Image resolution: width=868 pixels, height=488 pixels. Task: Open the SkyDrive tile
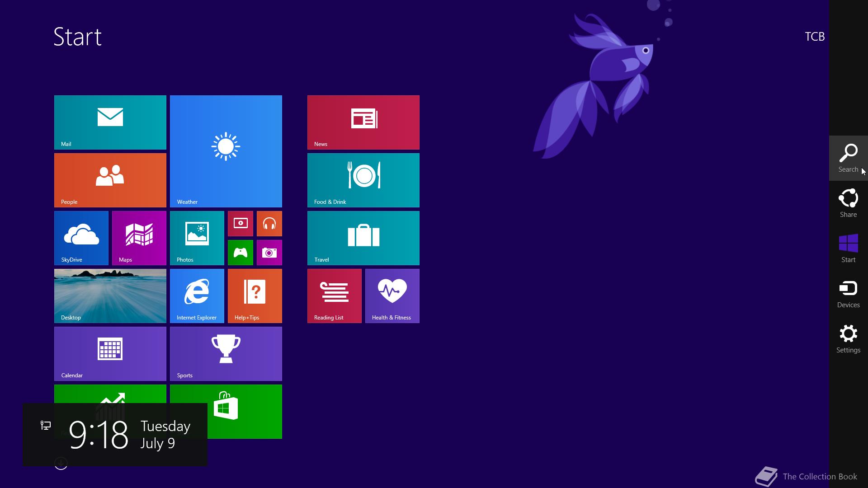coord(81,238)
